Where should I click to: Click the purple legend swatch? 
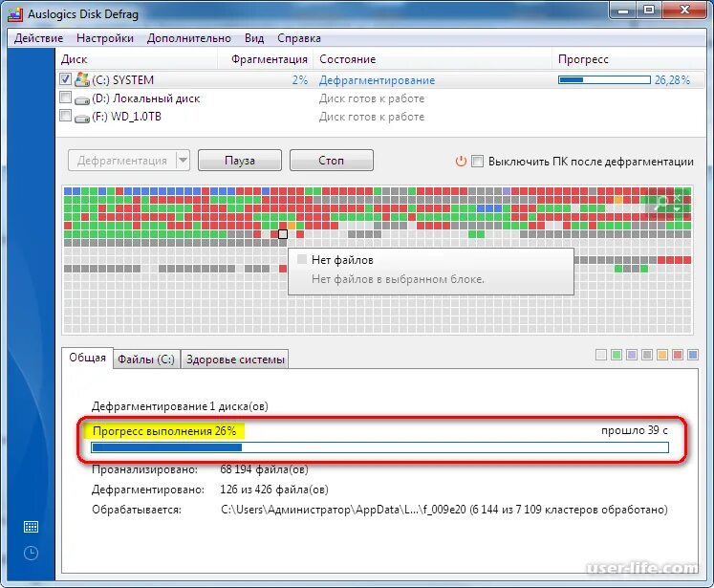[632, 355]
